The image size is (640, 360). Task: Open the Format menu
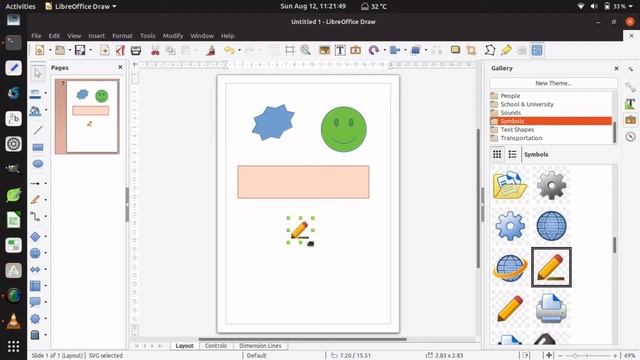point(122,36)
